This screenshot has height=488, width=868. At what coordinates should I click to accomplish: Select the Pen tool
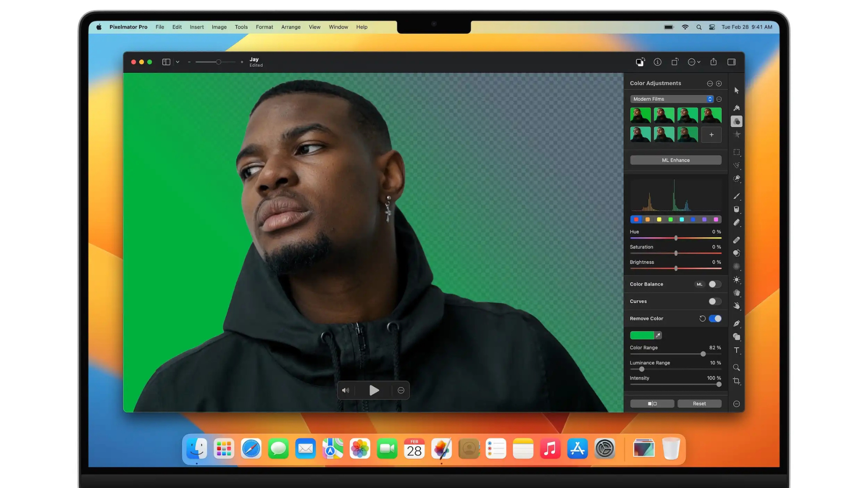click(736, 324)
